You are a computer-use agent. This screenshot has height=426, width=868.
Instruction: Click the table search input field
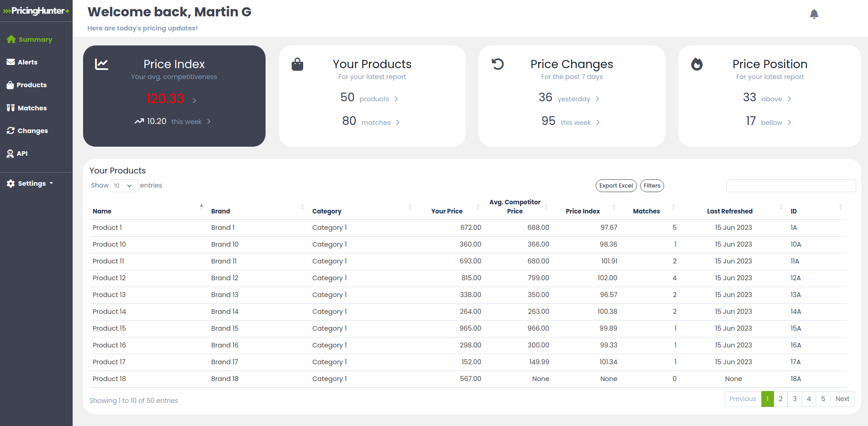coord(791,186)
